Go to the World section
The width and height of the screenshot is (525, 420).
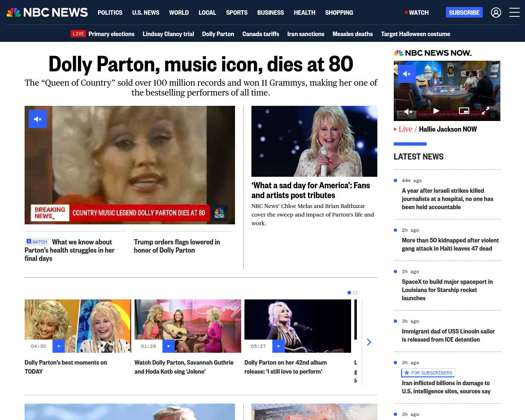click(179, 13)
